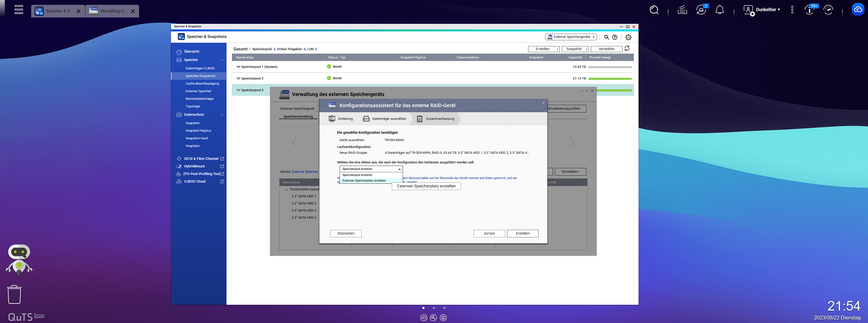This screenshot has width=868, height=323.
Task: Open the main hamburger menu
Action: tap(19, 9)
